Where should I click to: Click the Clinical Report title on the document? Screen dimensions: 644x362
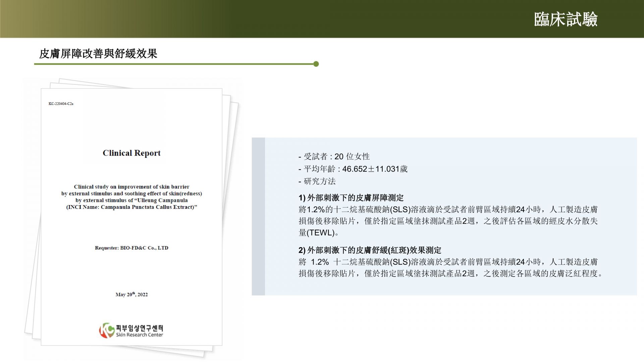click(131, 153)
